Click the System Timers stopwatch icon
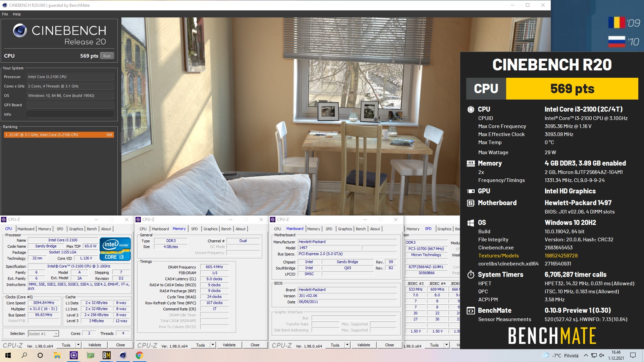Viewport: 644px width, 362px height. (471, 275)
